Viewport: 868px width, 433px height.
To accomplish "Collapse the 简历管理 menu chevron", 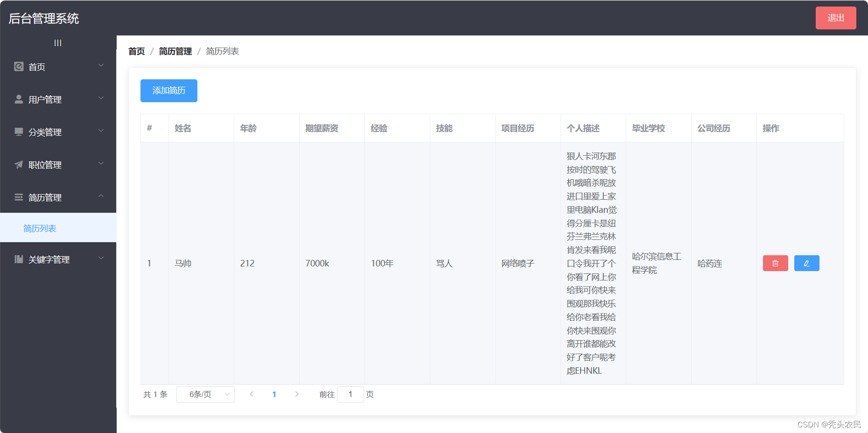I will pyautogui.click(x=101, y=196).
